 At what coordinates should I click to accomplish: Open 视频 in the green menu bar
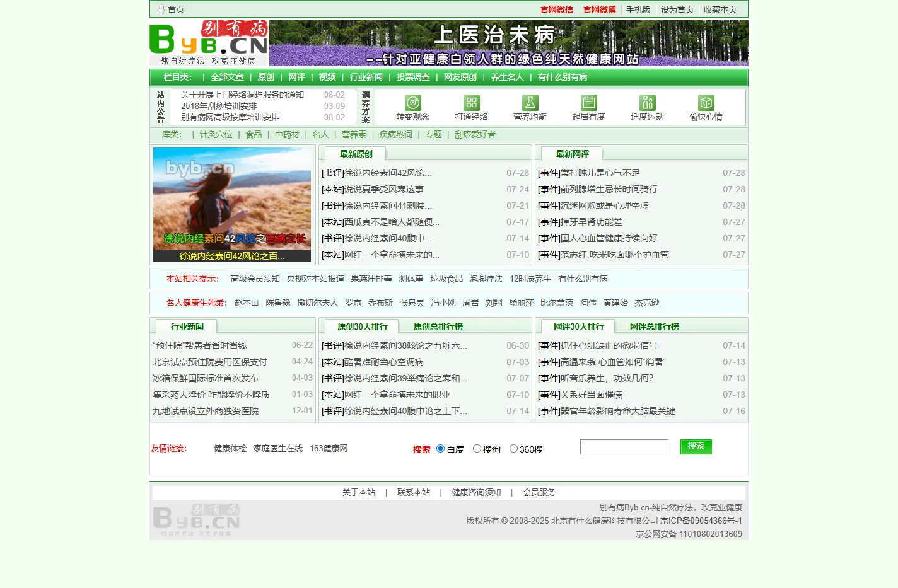pos(327,77)
